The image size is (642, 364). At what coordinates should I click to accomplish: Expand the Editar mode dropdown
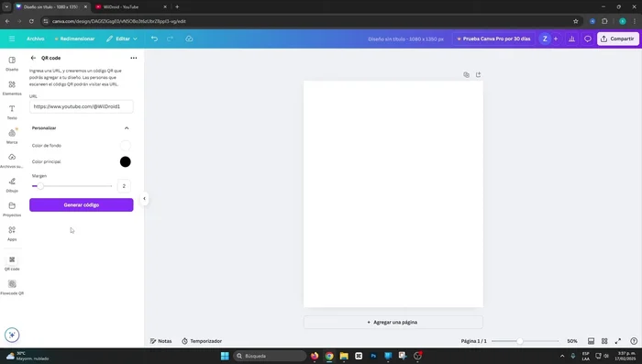click(122, 39)
